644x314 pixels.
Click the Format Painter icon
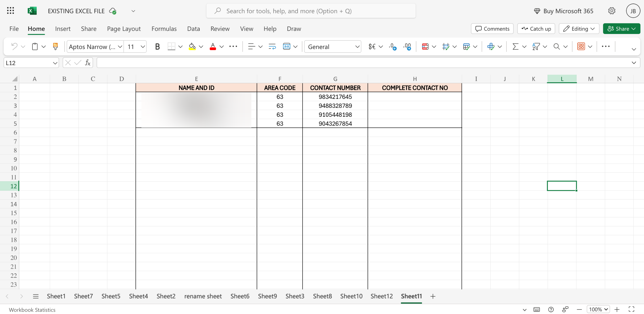pos(55,47)
